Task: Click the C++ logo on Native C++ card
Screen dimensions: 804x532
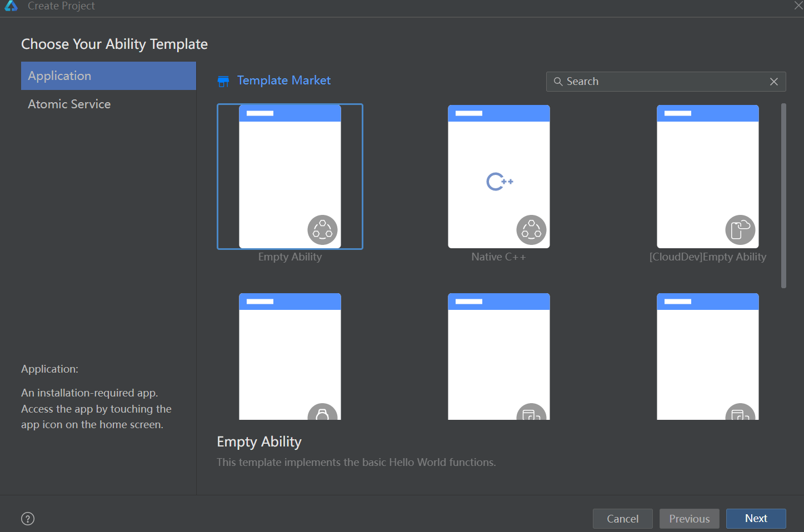Action: tap(500, 182)
